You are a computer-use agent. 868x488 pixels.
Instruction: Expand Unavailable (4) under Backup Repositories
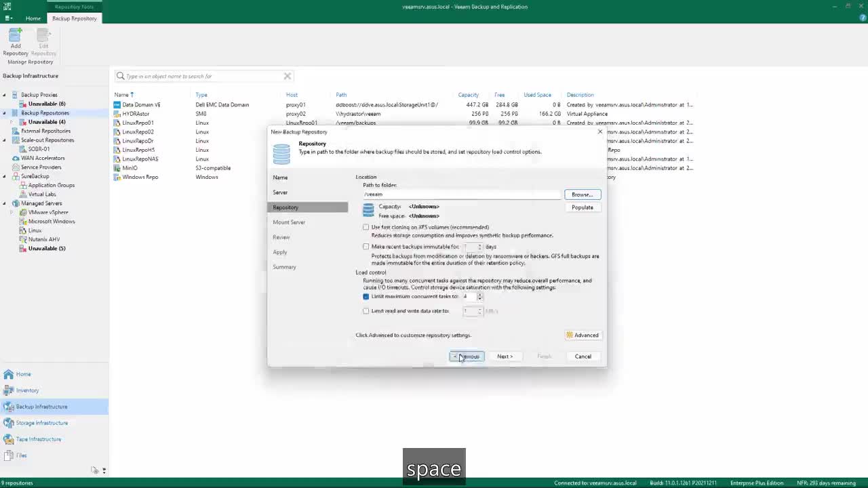click(12, 122)
